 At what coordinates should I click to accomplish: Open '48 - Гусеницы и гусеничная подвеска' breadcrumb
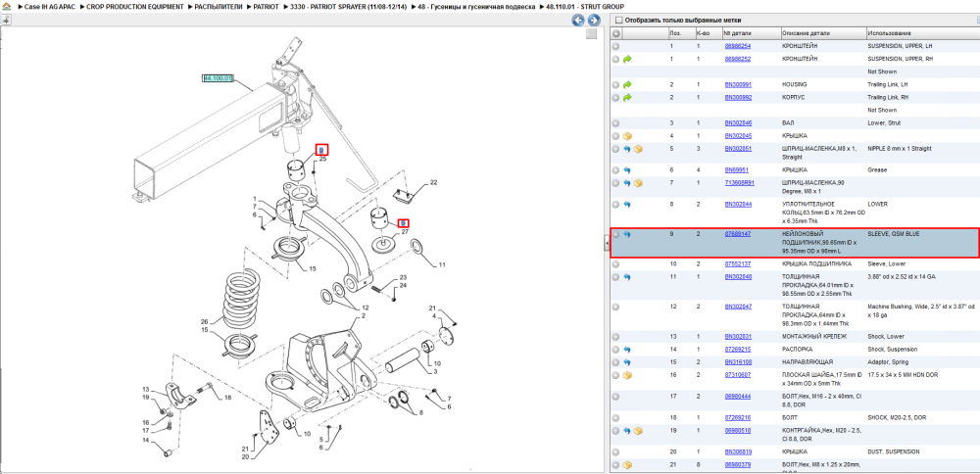tap(476, 6)
